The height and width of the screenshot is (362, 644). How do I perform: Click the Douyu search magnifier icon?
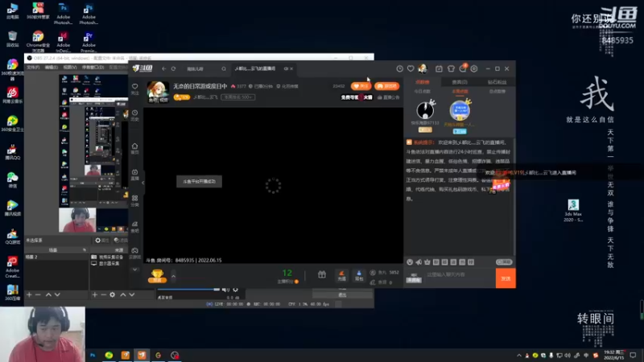(x=224, y=69)
